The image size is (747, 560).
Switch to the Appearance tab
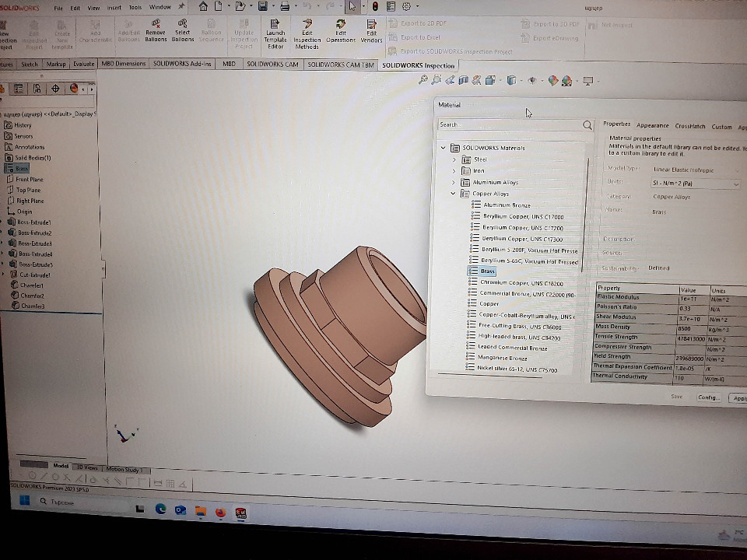tap(652, 125)
